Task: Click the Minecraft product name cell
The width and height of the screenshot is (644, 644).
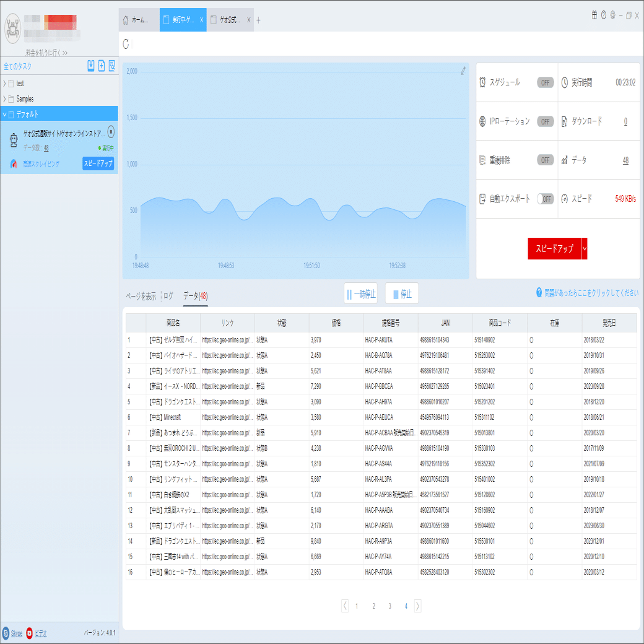Action: tap(173, 417)
